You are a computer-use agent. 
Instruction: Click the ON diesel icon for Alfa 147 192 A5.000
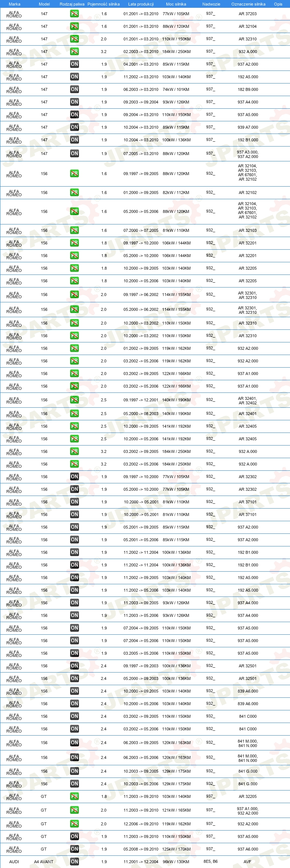pos(75,77)
